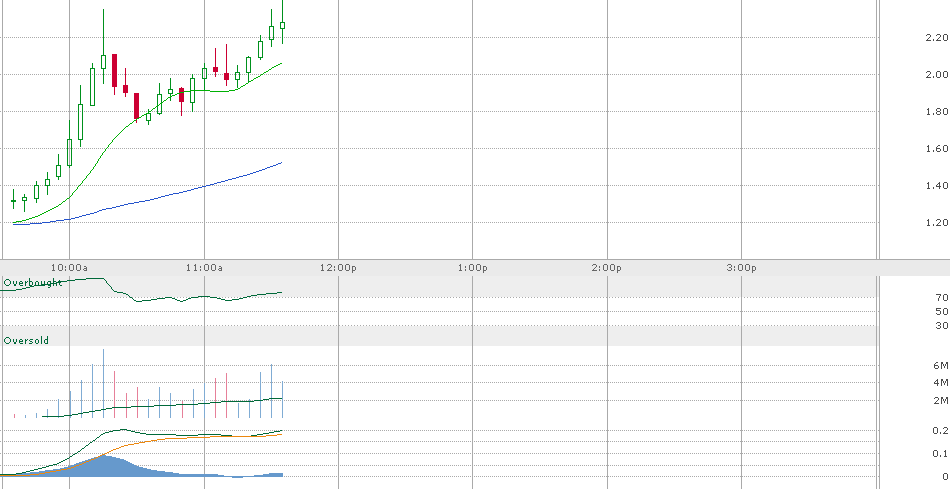Select the RSI 50 level label
The width and height of the screenshot is (950, 489).
pos(942,311)
